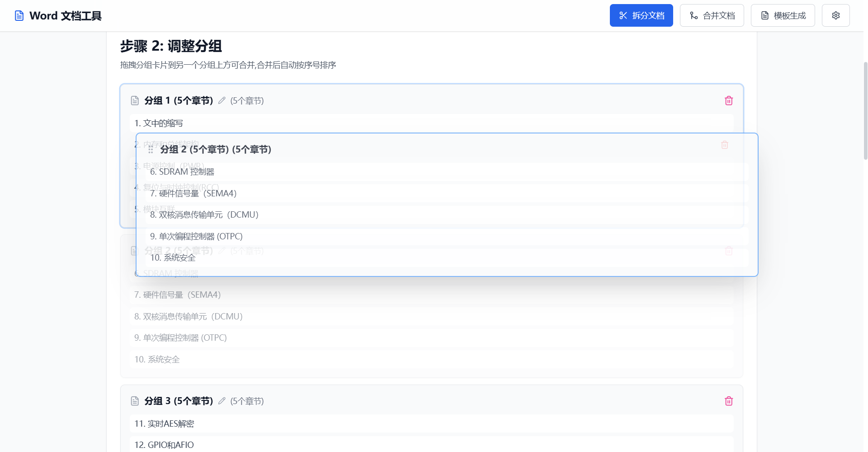
Task: Select 9. 单次编程控制器 (OTPC) in dragged card
Action: tap(447, 236)
